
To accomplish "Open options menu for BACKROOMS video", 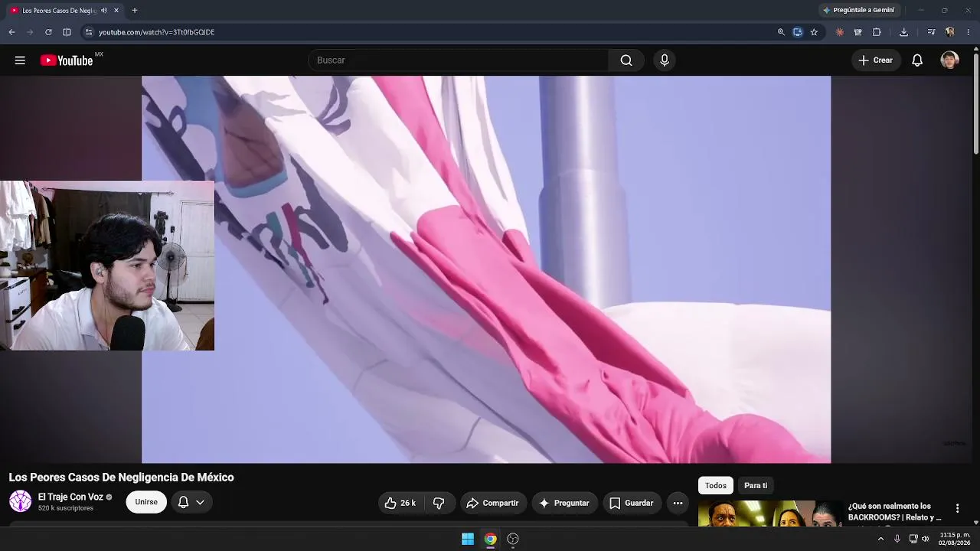I will (957, 508).
